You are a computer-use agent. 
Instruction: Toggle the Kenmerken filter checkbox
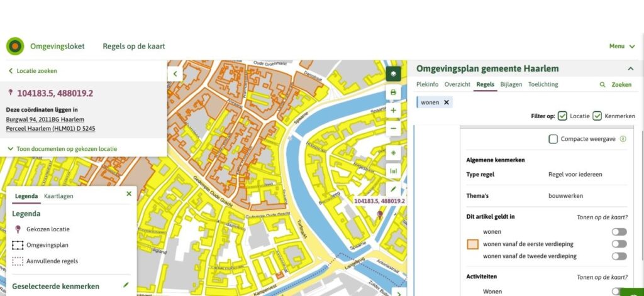click(597, 116)
